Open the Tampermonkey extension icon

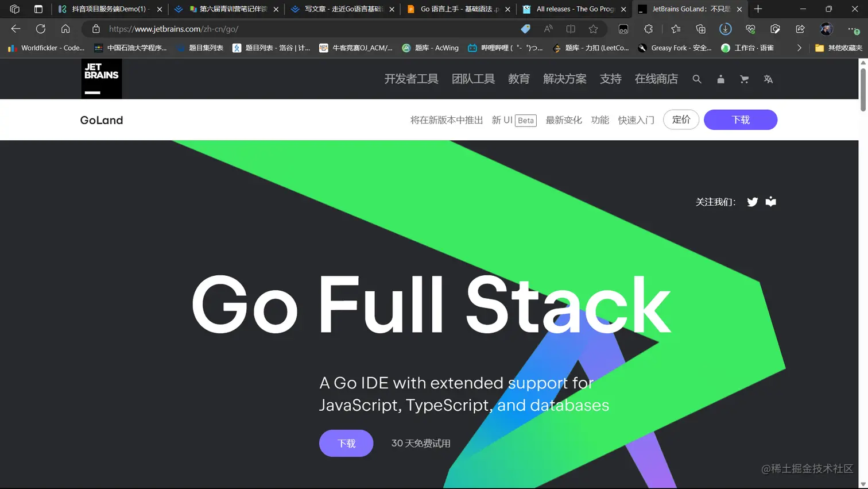pos(623,29)
